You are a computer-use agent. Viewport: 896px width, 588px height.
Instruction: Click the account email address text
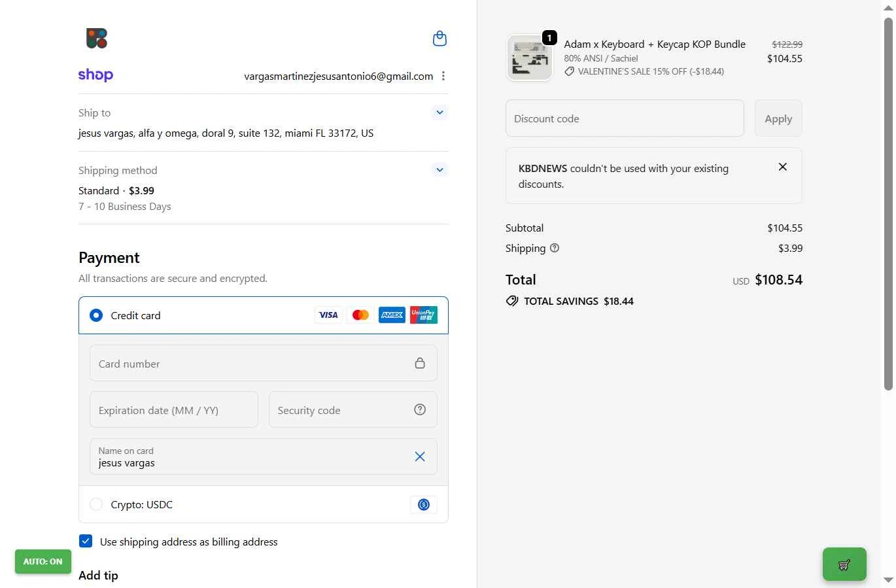(339, 76)
